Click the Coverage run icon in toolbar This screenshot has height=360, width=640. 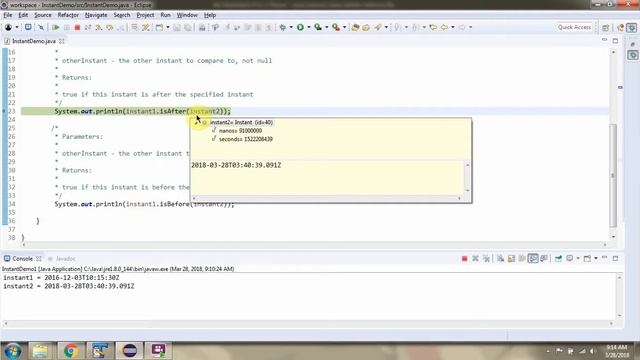(x=318, y=27)
